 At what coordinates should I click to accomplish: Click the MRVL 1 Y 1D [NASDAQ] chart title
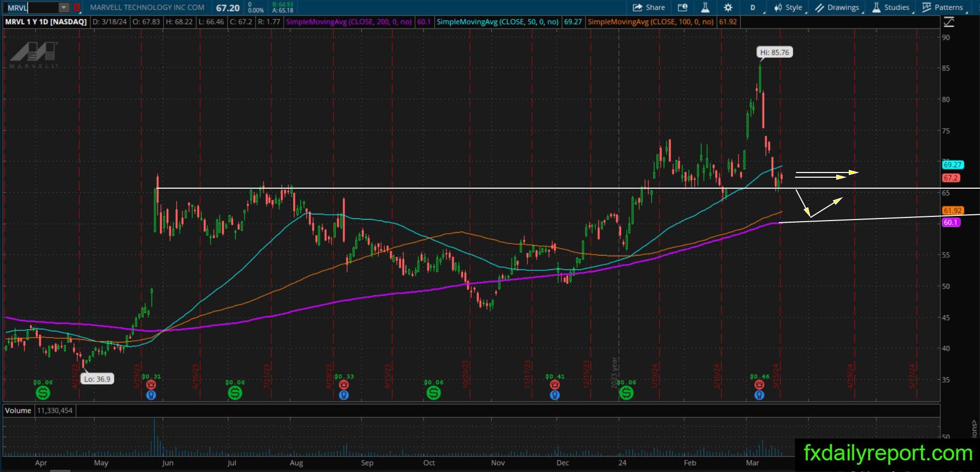click(x=46, y=22)
